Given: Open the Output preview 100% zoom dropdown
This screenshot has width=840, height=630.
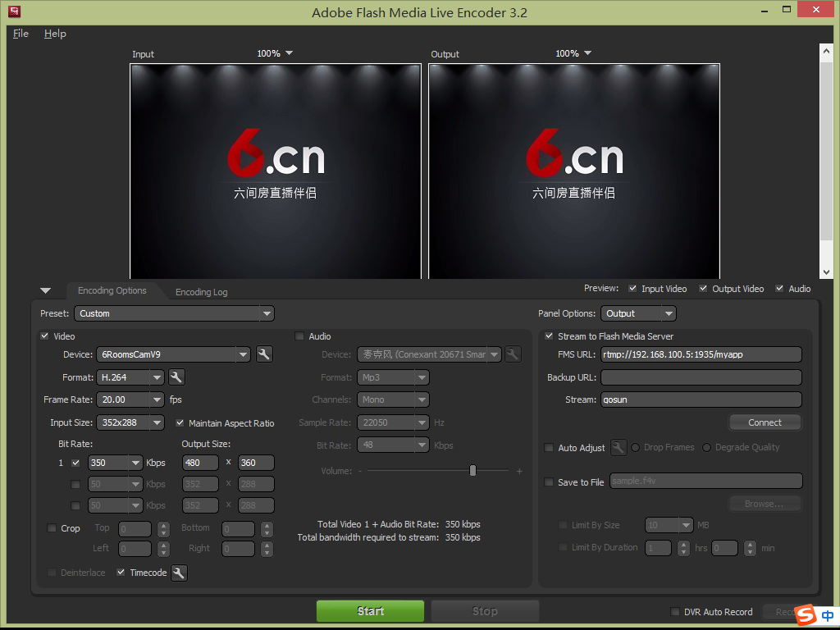Looking at the screenshot, I should pos(573,53).
